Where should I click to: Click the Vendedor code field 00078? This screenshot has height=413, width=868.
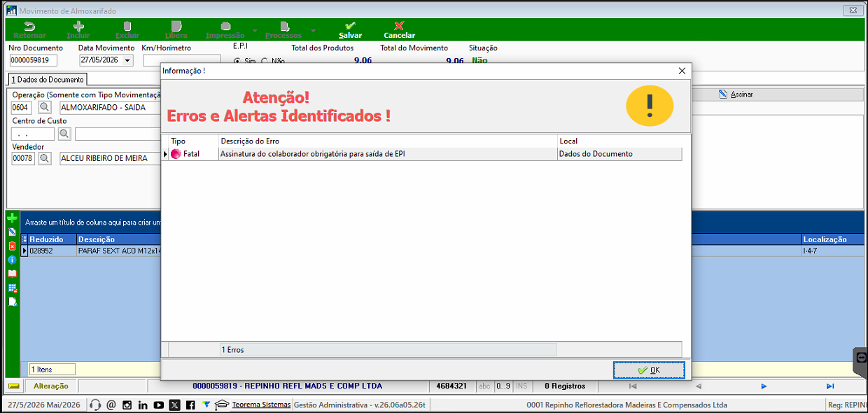pos(22,159)
